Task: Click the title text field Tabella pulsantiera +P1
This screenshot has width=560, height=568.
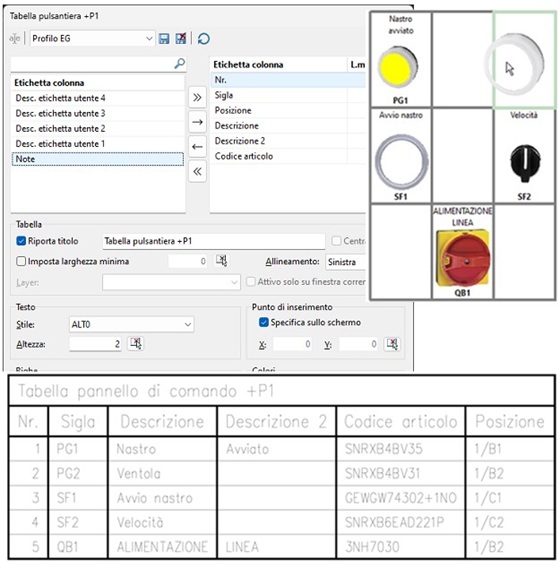Action: [x=214, y=241]
